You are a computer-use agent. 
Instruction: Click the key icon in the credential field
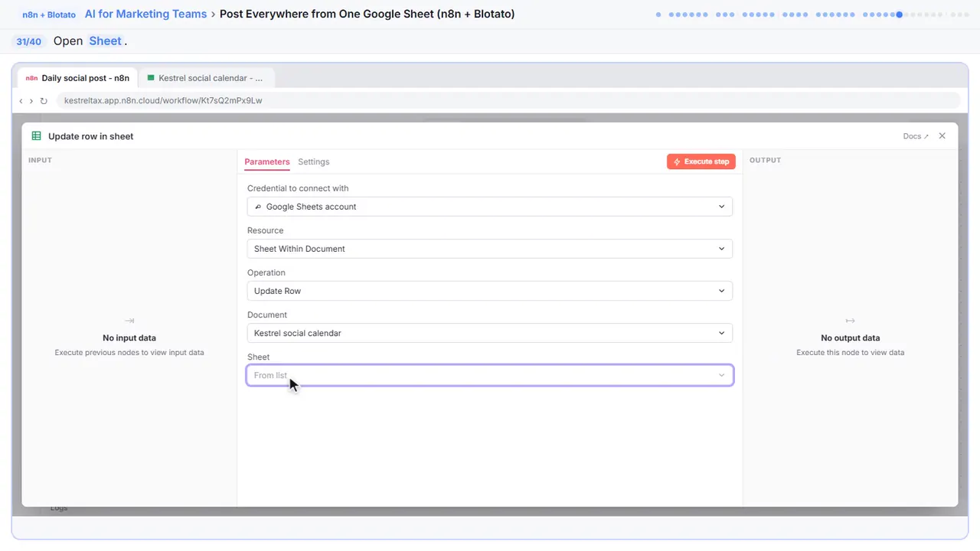258,207
